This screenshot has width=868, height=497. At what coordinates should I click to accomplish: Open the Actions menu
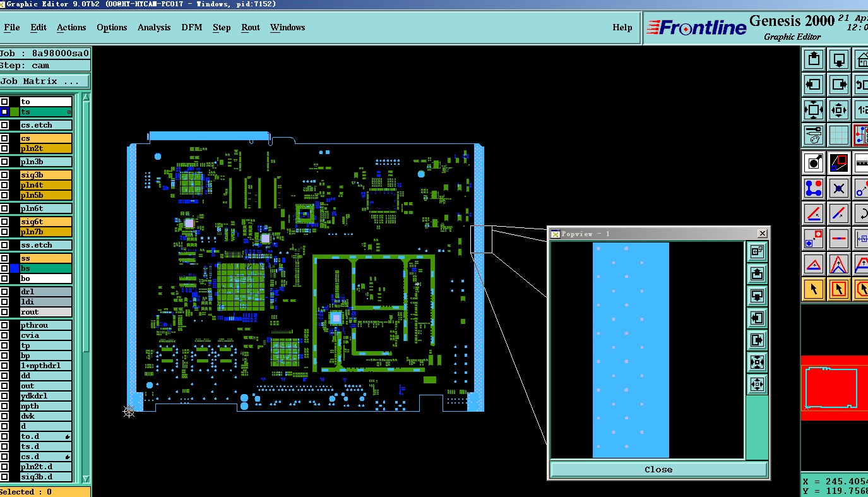coord(71,27)
